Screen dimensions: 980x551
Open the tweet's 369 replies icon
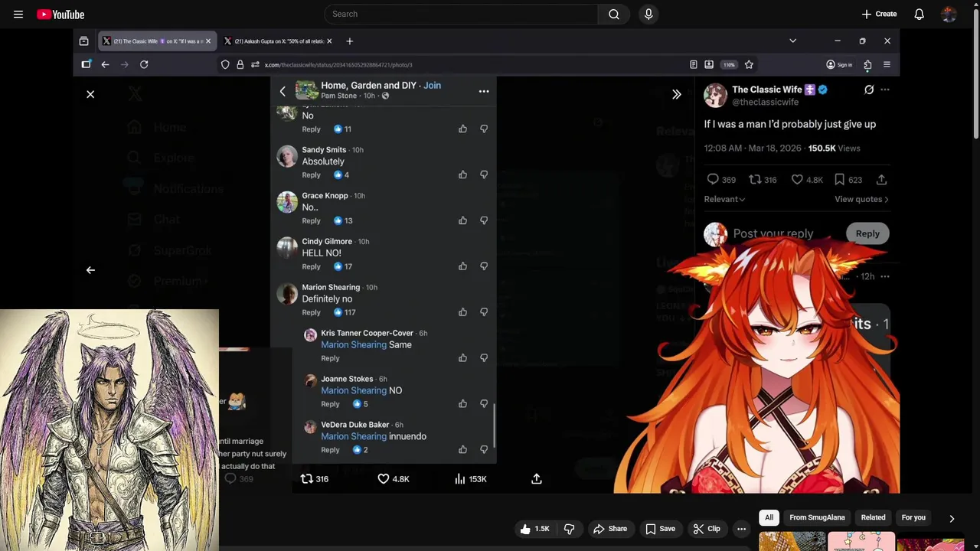coord(713,180)
